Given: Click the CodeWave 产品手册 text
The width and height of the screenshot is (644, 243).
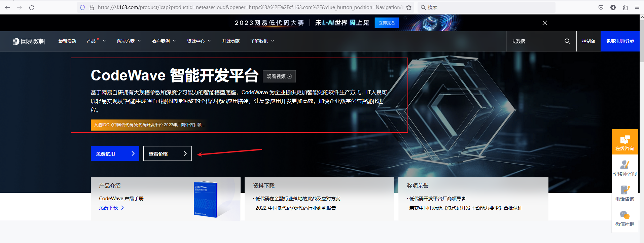Looking at the screenshot, I should click(x=121, y=199).
